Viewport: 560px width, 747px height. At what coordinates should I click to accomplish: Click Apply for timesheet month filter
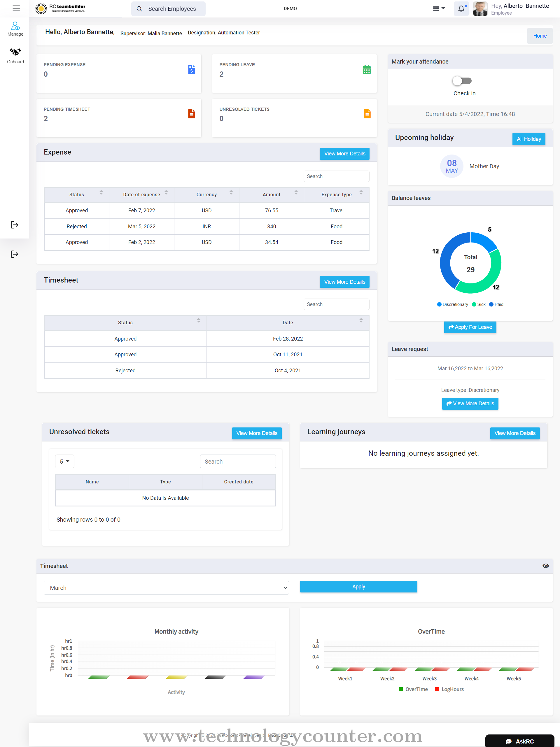pos(358,587)
